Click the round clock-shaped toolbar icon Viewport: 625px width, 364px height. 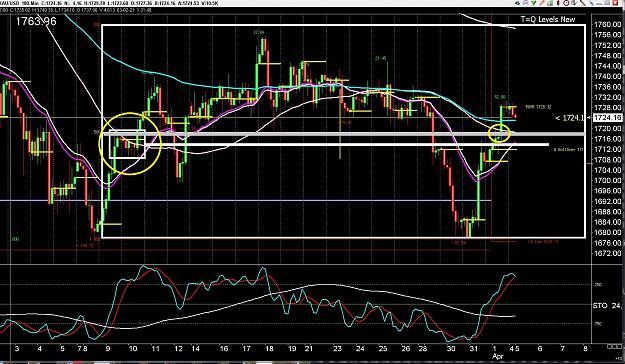tap(566, 3)
